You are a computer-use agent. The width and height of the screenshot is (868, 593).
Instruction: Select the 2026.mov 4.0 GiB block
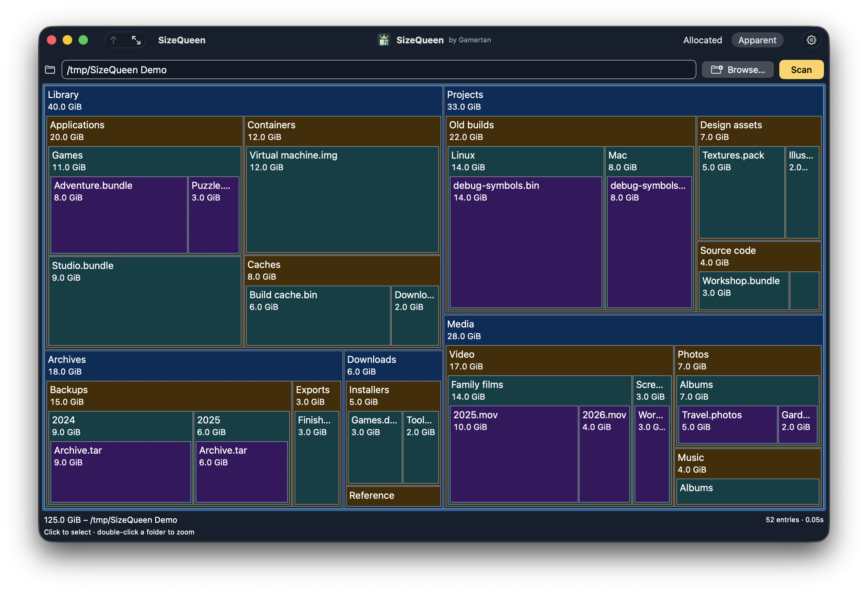[604, 454]
